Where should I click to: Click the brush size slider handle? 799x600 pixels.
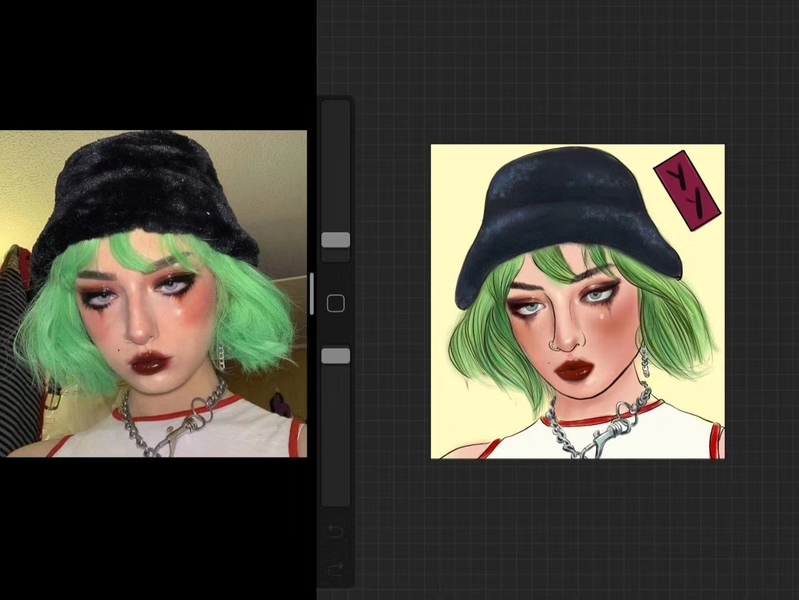point(336,240)
